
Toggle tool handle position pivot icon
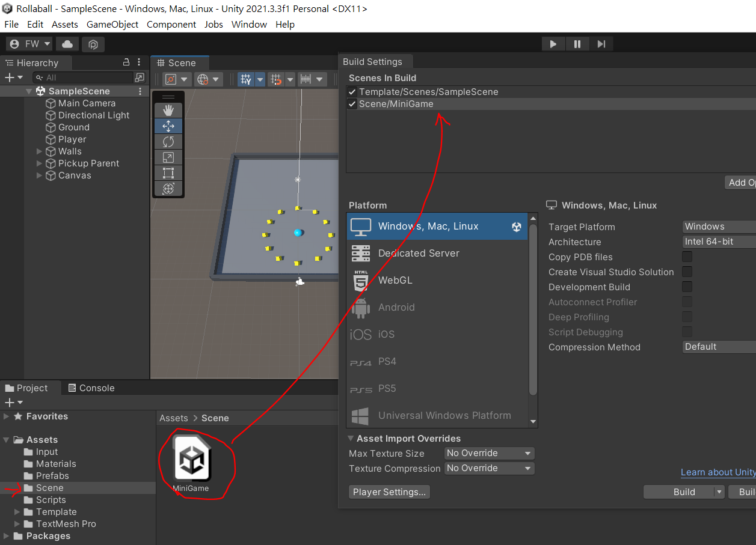click(170, 79)
